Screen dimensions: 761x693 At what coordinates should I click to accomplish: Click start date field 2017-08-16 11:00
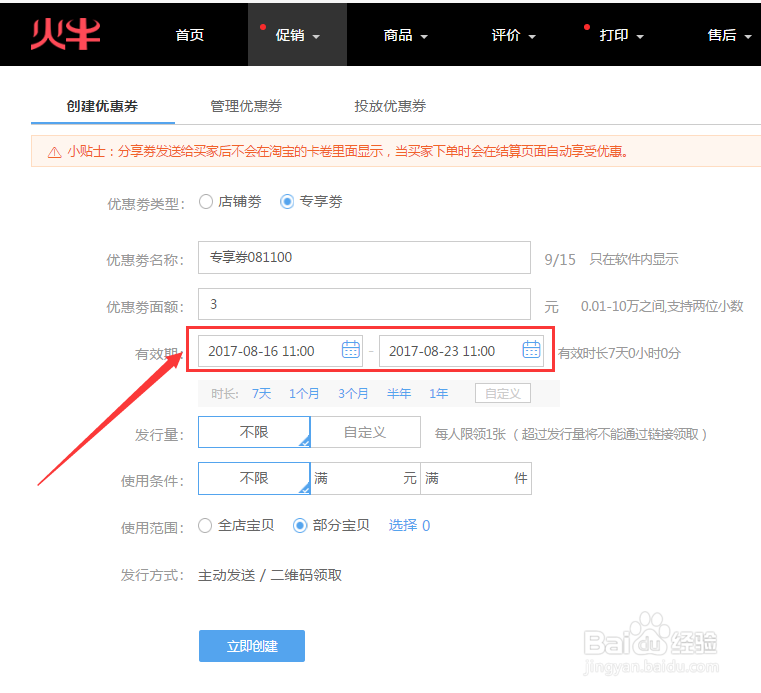280,351
